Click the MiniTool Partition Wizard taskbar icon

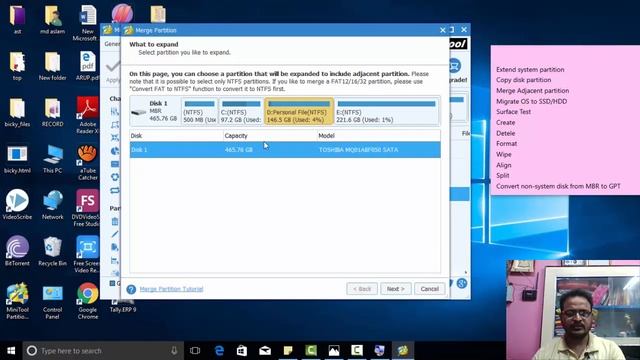coord(403,351)
